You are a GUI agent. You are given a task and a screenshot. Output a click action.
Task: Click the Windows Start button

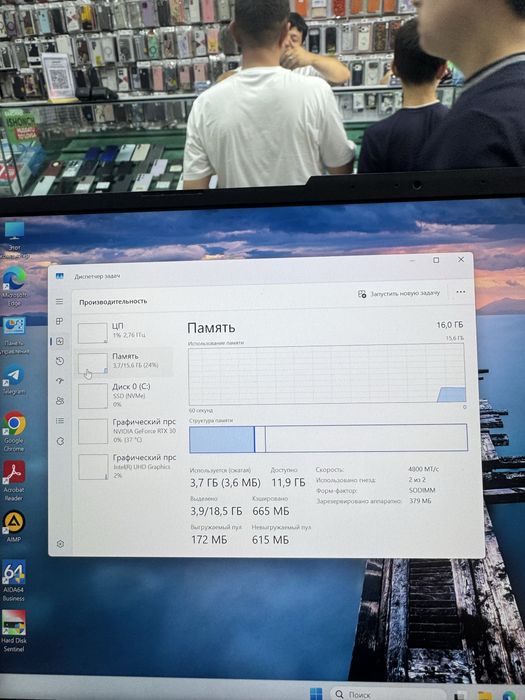tap(316, 694)
